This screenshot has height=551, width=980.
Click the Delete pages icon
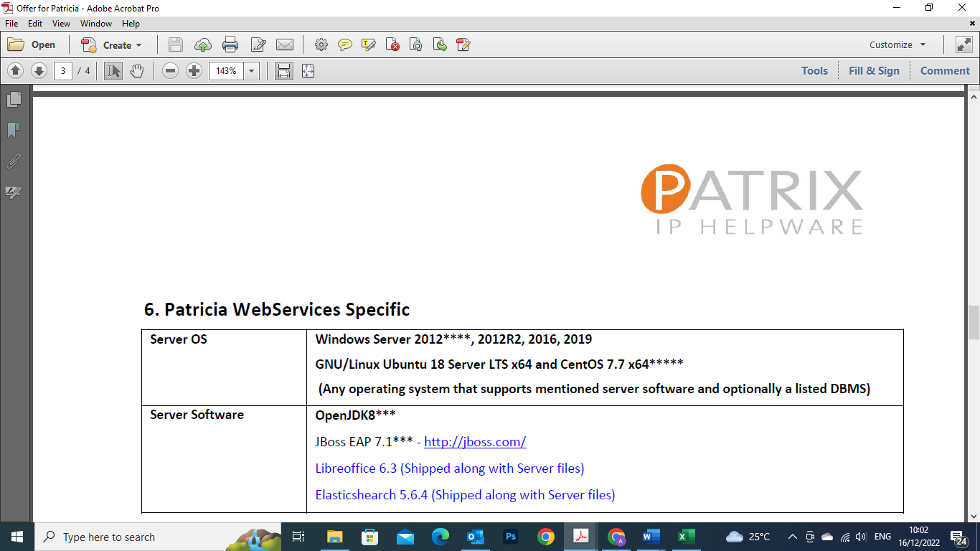pos(392,44)
